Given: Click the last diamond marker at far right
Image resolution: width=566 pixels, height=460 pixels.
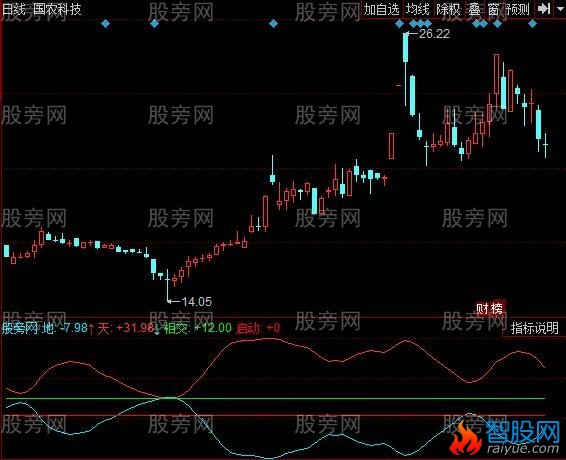Looking at the screenshot, I should [x=532, y=24].
